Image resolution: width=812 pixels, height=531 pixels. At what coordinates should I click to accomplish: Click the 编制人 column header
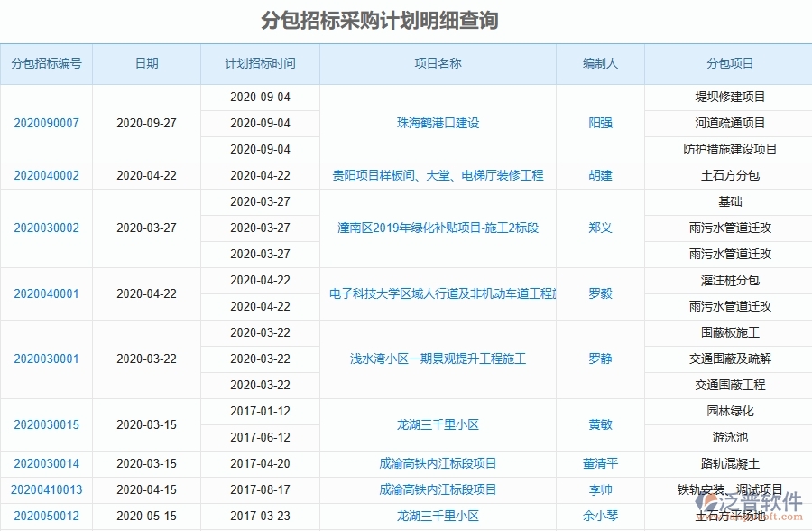point(599,63)
